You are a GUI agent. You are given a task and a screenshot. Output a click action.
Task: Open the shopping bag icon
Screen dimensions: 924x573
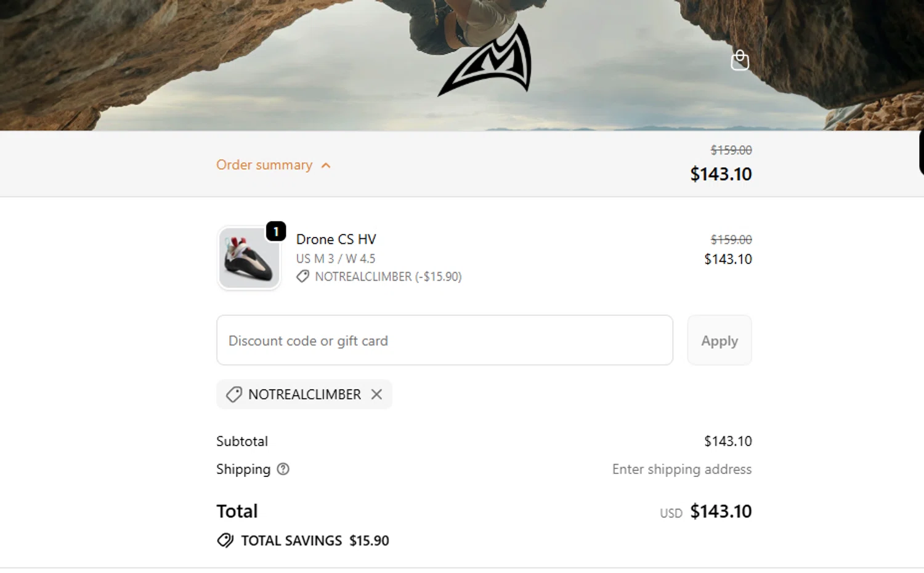coord(740,60)
